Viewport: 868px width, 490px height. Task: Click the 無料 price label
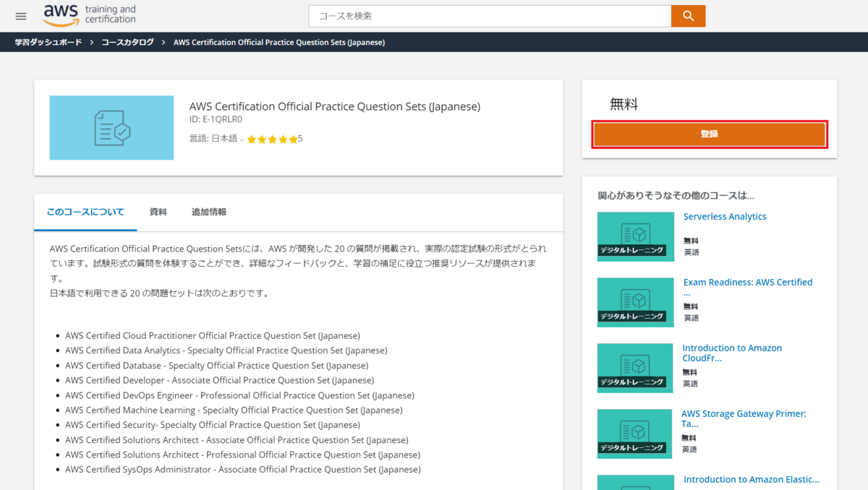624,104
